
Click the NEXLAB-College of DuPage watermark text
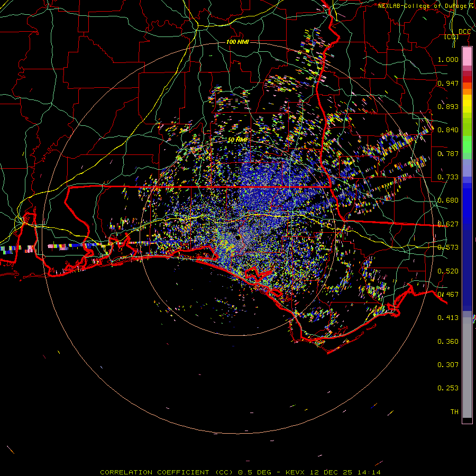tap(427, 6)
